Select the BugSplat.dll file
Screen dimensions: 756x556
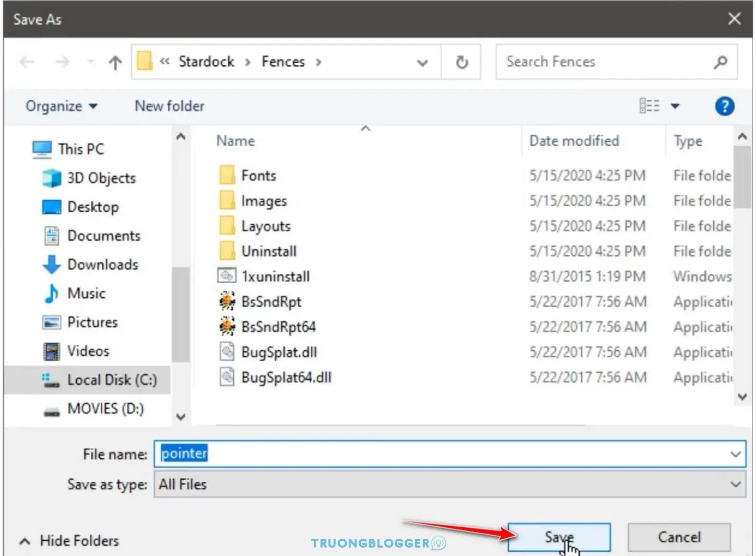point(279,352)
